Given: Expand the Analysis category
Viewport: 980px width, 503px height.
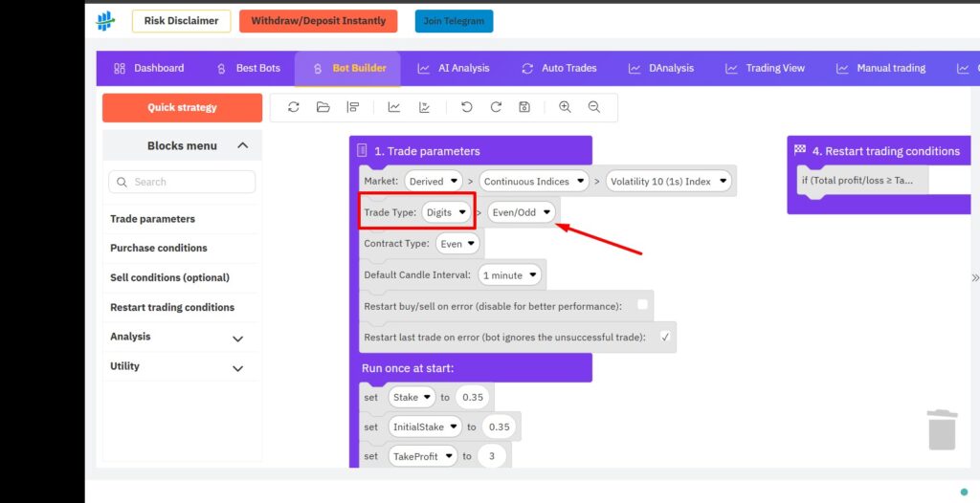Looking at the screenshot, I should coord(237,339).
